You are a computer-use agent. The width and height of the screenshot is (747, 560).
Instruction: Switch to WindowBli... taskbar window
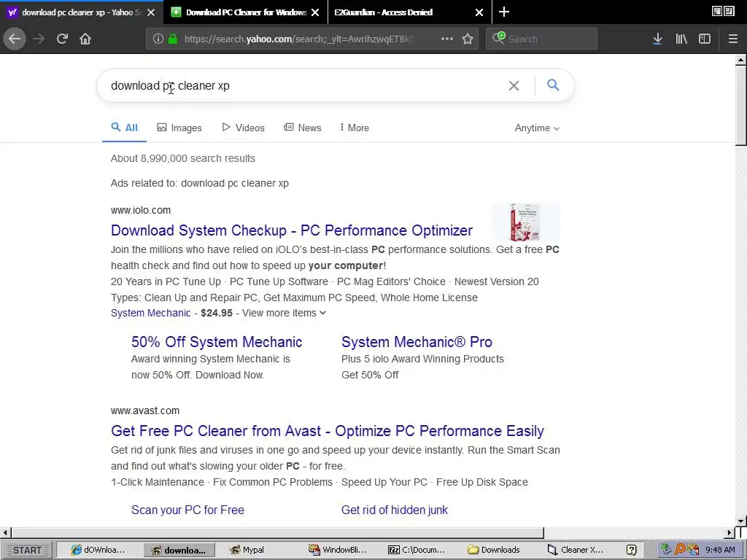pyautogui.click(x=337, y=550)
